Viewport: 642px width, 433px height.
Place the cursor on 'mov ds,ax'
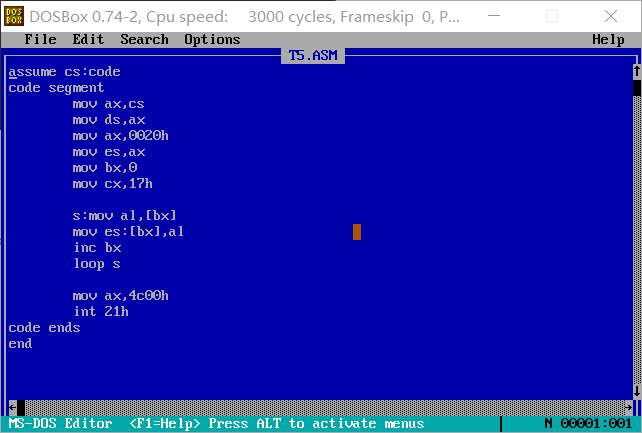pyautogui.click(x=109, y=120)
